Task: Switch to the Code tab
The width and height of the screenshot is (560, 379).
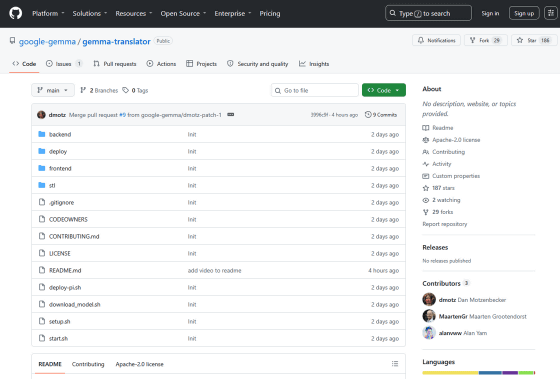Action: [x=24, y=64]
